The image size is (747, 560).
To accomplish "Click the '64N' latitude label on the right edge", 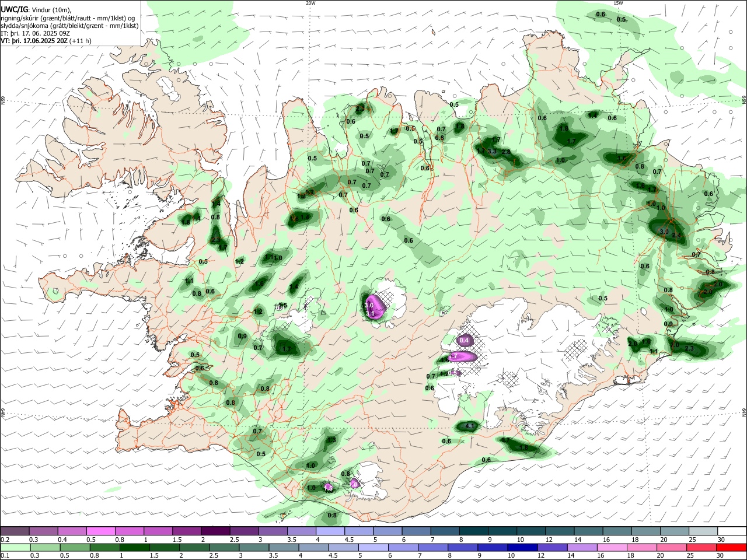I will (x=744, y=412).
